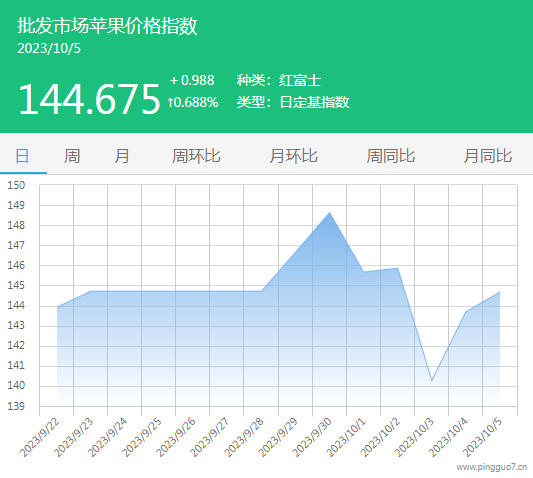Click the 类型: 日定基指数 label
Viewport: 533px width, 478px height.
[293, 102]
